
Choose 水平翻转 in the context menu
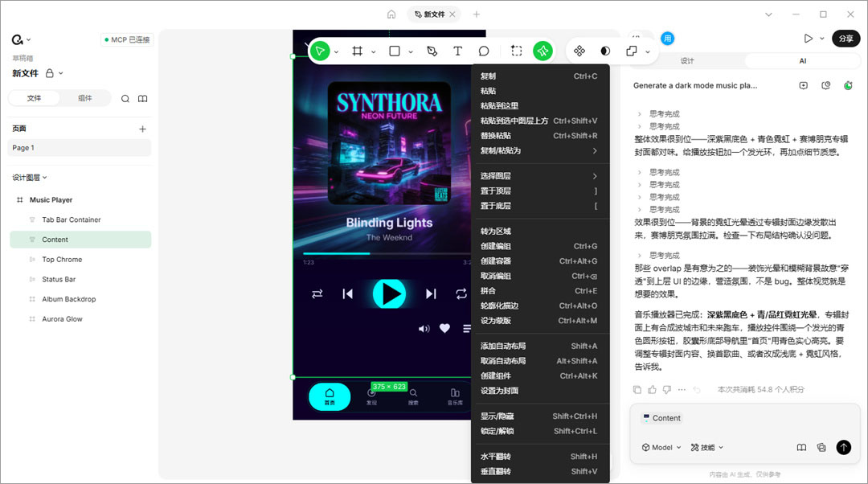coord(540,457)
